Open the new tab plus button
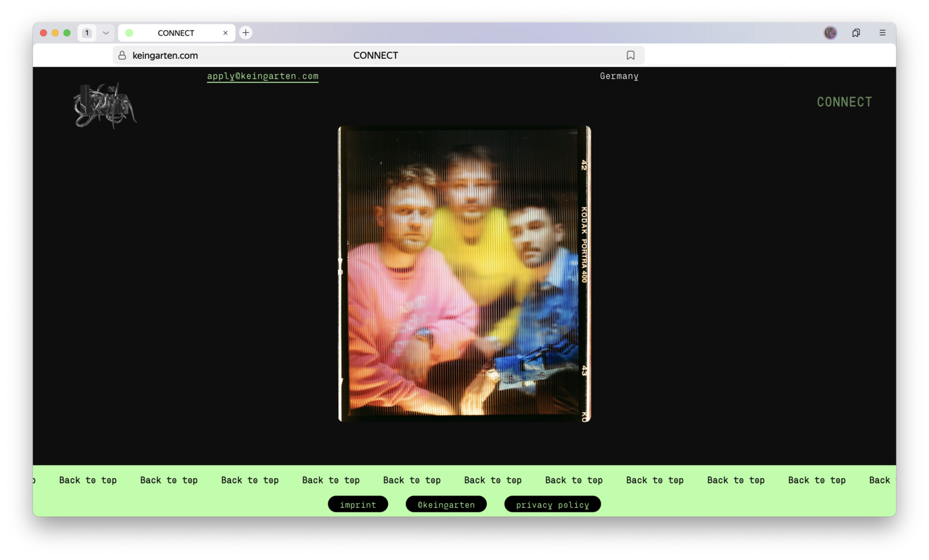The width and height of the screenshot is (929, 560). point(246,33)
